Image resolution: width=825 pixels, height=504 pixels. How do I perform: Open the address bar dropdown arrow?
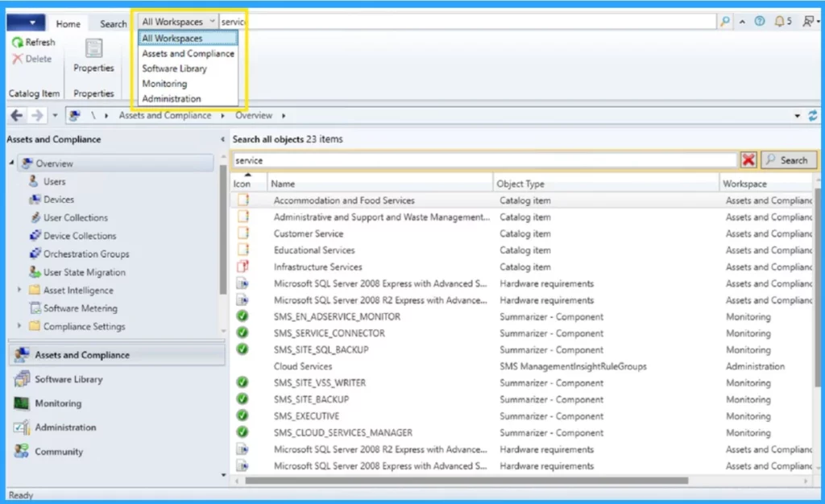(x=797, y=116)
